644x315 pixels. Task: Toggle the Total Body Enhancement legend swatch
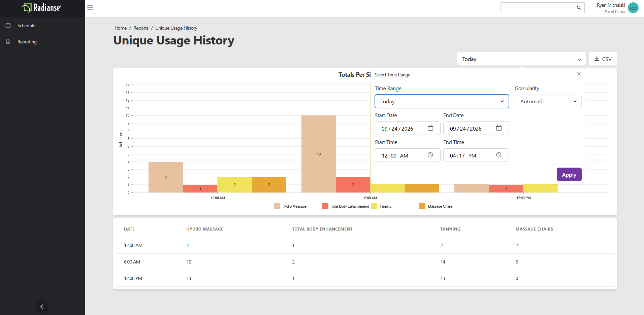[325, 206]
